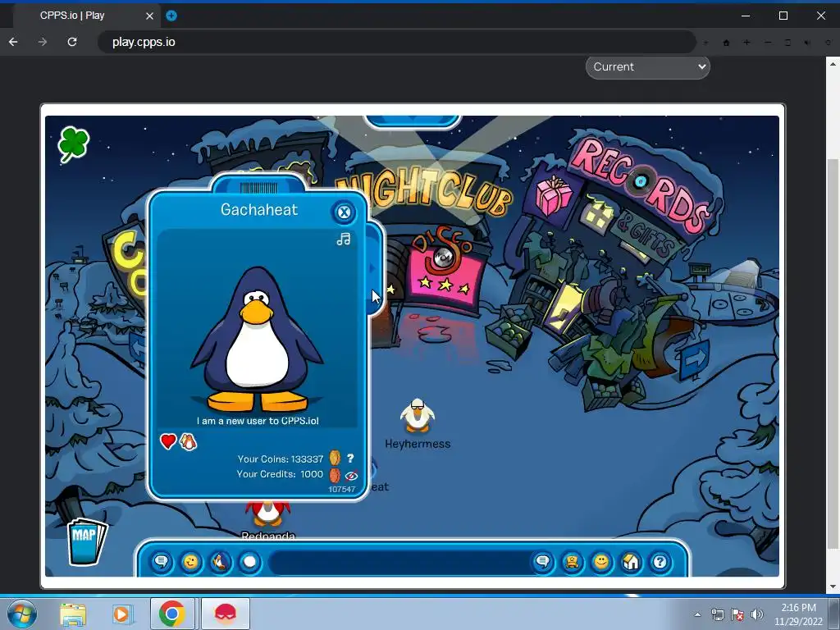The height and width of the screenshot is (630, 840).
Task: Open the Current dropdown
Action: point(648,67)
